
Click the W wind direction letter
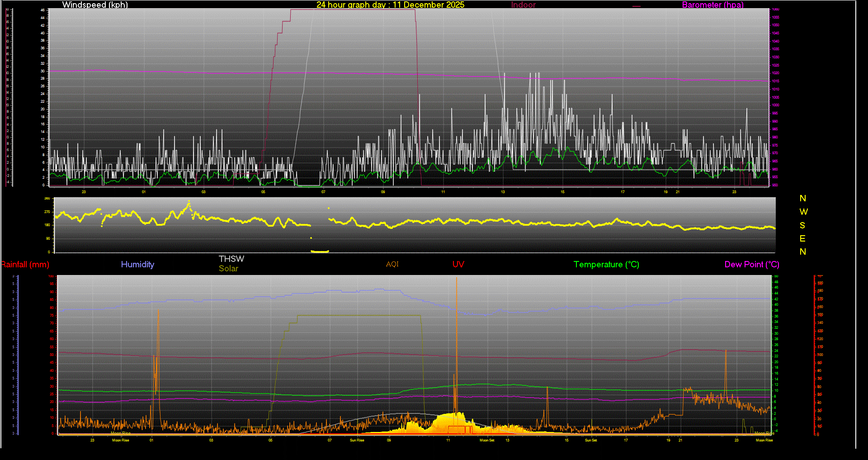pyautogui.click(x=803, y=212)
